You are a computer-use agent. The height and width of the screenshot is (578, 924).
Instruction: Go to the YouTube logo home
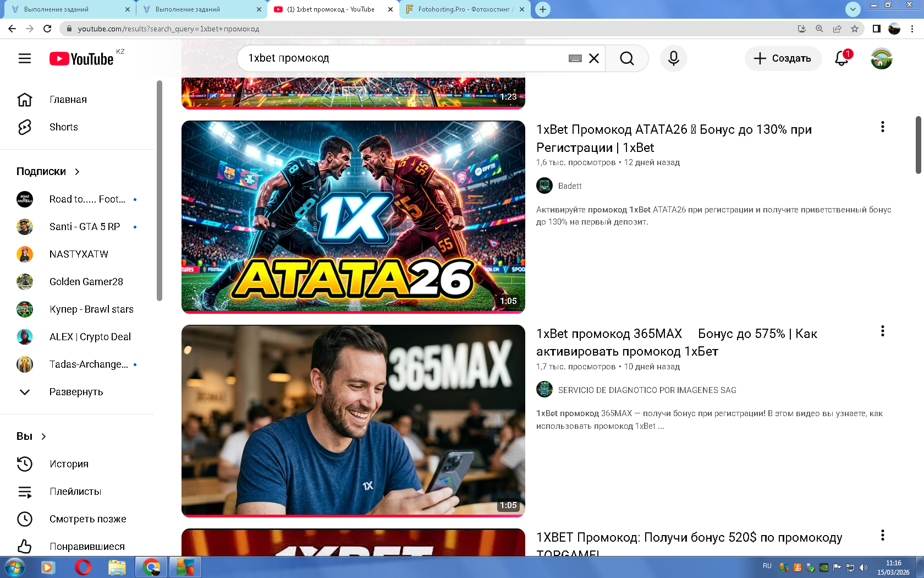(81, 58)
